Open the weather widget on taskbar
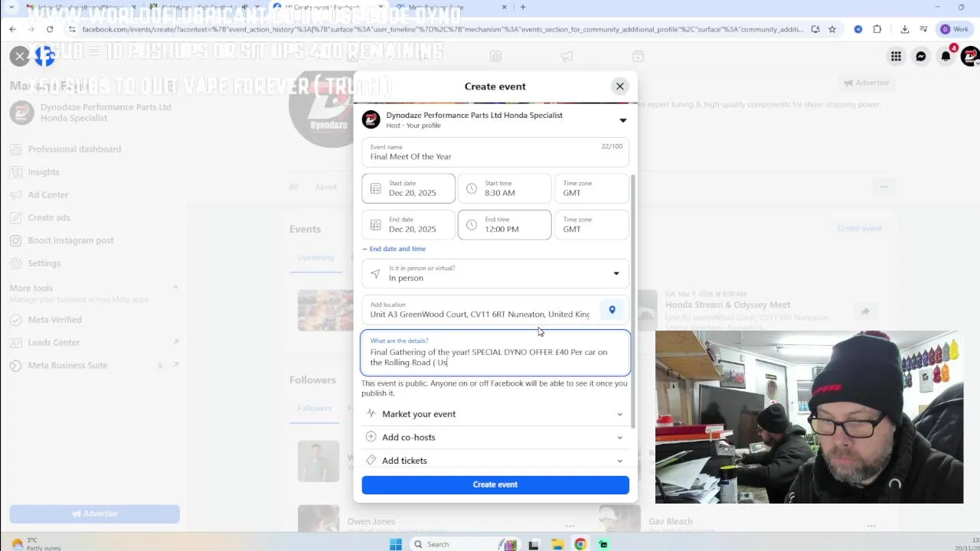The width and height of the screenshot is (980, 551). (x=36, y=543)
